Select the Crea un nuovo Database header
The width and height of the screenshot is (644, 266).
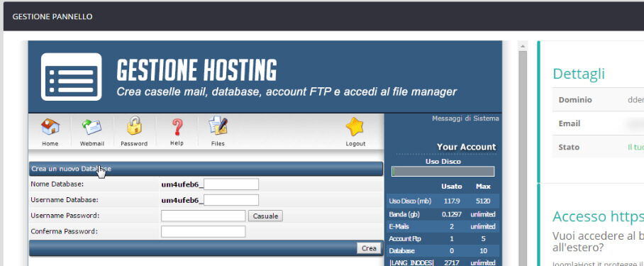pos(206,169)
